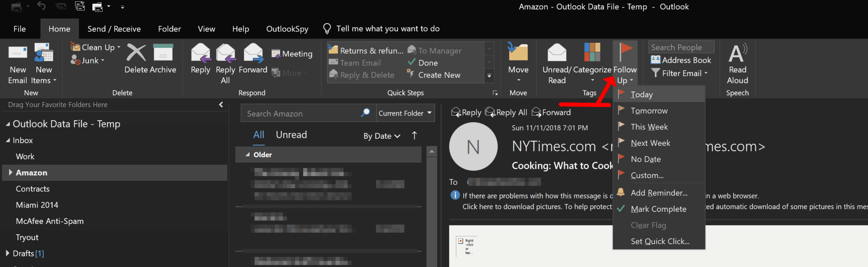
Task: Open the Junk dropdown
Action: 88,61
